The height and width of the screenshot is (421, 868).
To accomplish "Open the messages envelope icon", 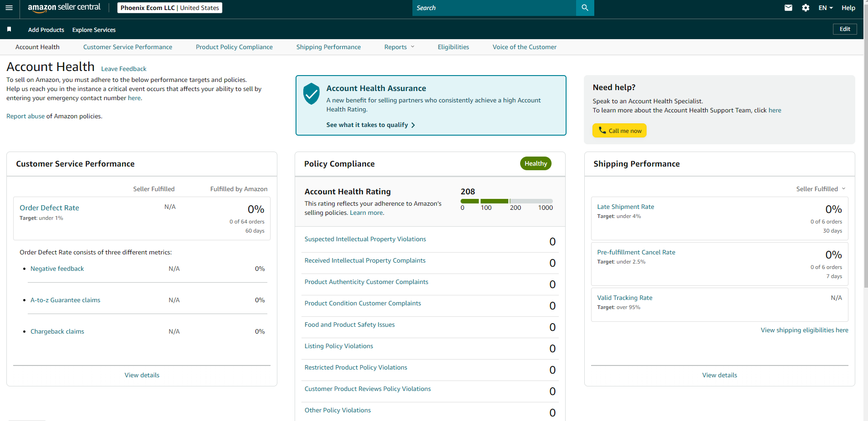I will [788, 8].
